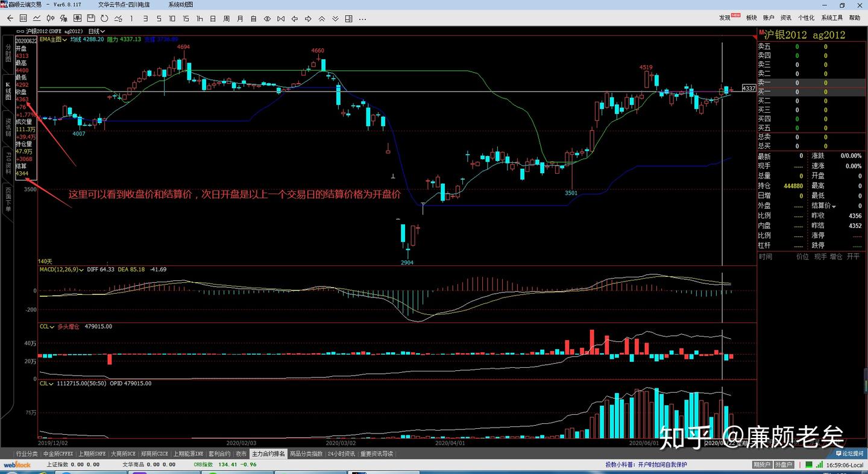Select the 3-minute period button

point(145,19)
